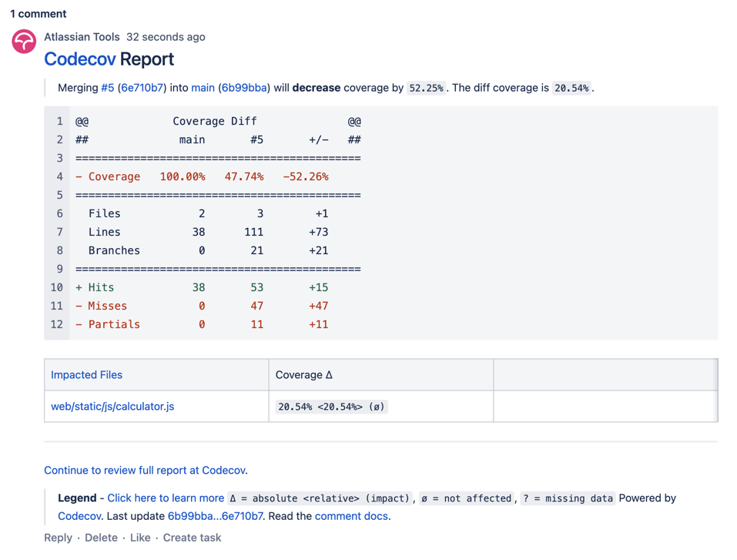This screenshot has height=560, width=737.
Task: Click the 'Branches' row label
Action: tap(114, 250)
